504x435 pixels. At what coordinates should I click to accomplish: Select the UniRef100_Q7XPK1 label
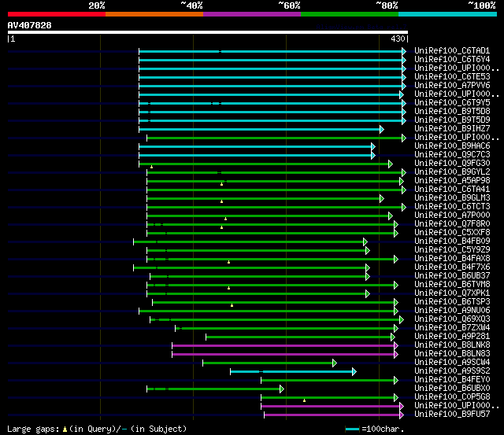point(452,293)
